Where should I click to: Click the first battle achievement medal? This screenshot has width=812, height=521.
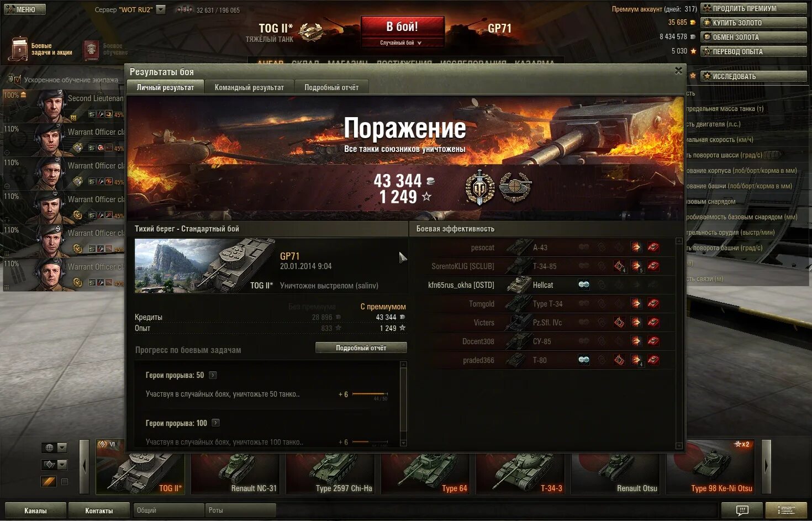pyautogui.click(x=479, y=187)
